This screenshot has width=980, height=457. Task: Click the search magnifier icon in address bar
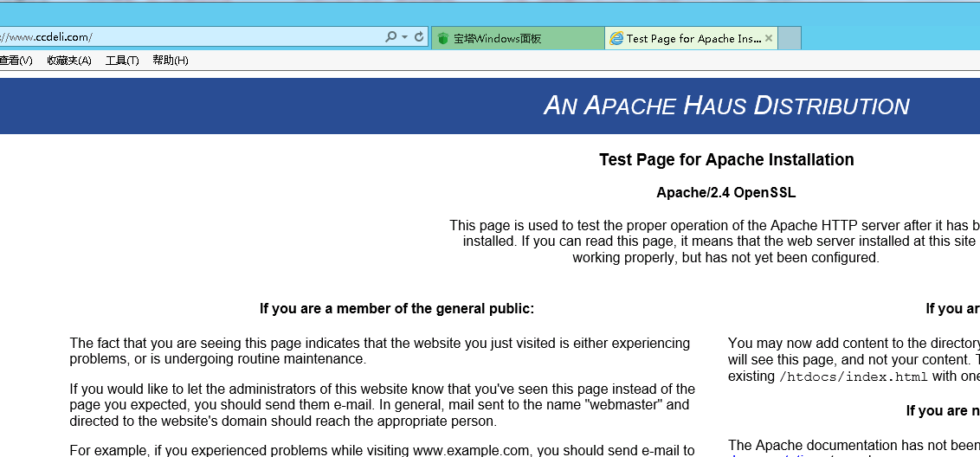point(391,37)
